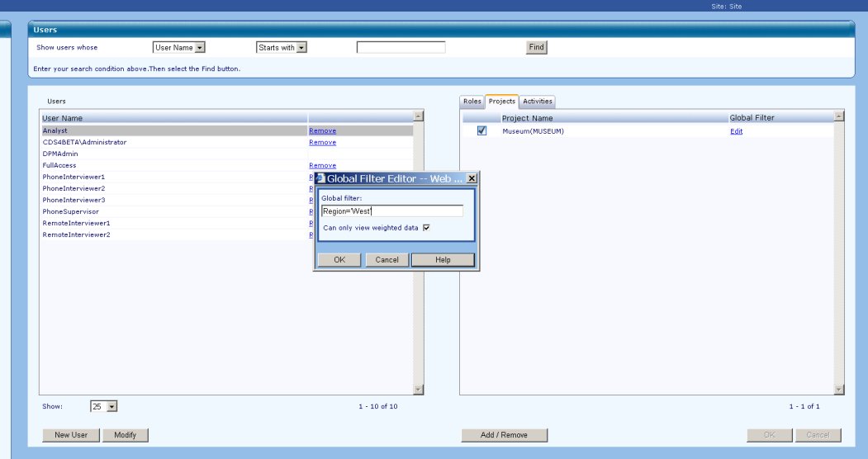Switch to the Activities tab

tap(538, 102)
